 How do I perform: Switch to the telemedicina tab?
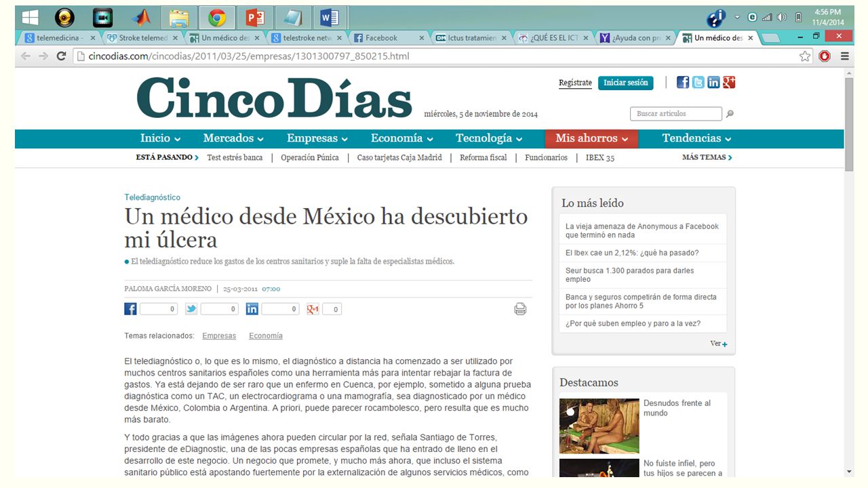click(x=60, y=38)
